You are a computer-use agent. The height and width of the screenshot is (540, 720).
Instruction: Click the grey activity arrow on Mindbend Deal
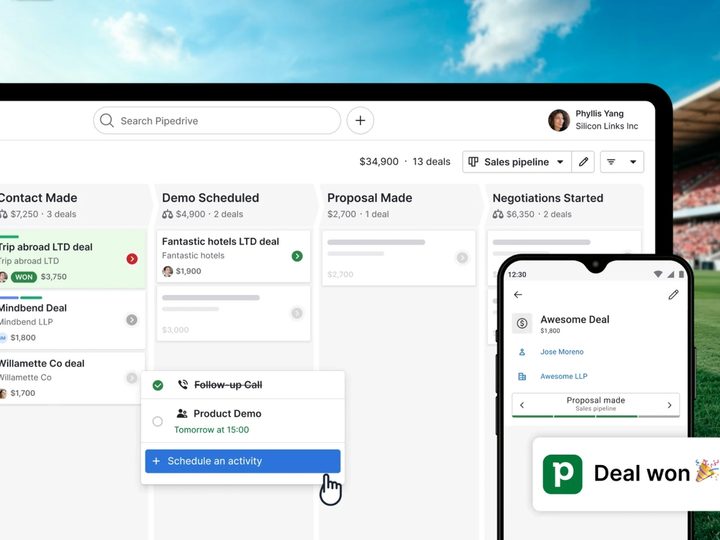pyautogui.click(x=132, y=320)
